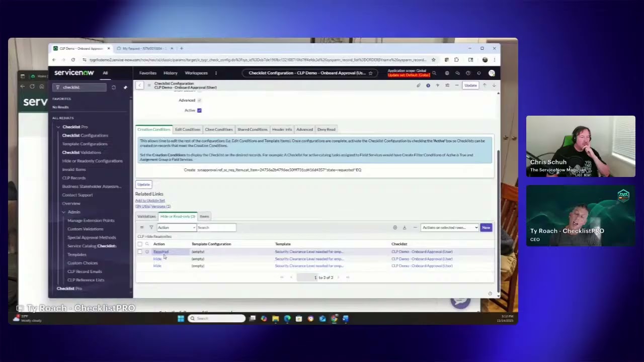Open the History menu in the navigation bar
Screen dimensions: 644x362
[x=170, y=73]
